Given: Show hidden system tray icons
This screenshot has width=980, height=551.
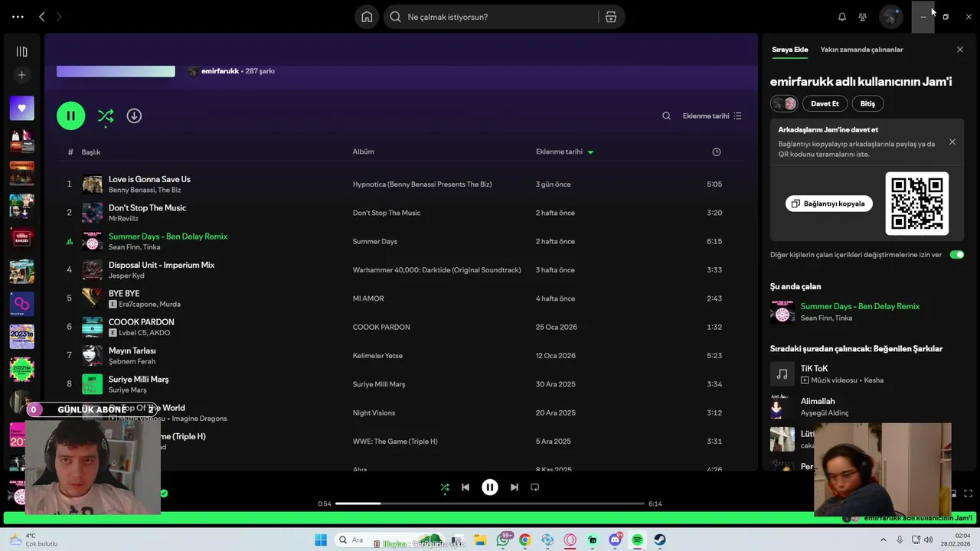Looking at the screenshot, I should (884, 540).
